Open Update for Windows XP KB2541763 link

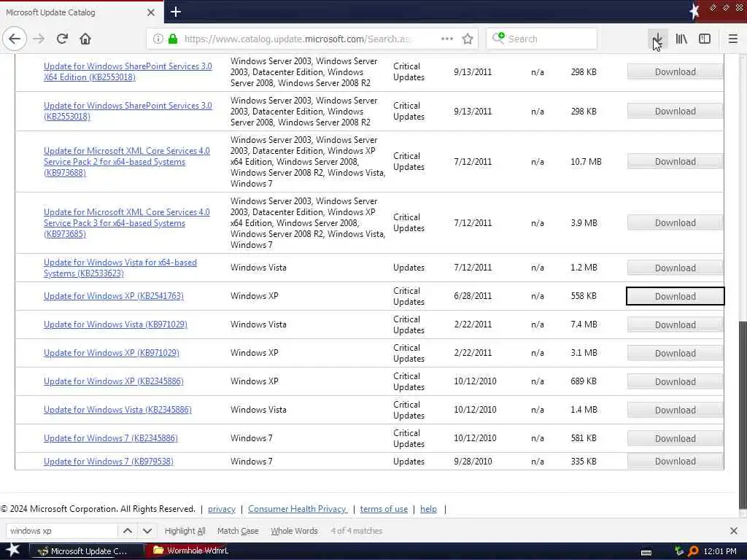click(113, 296)
